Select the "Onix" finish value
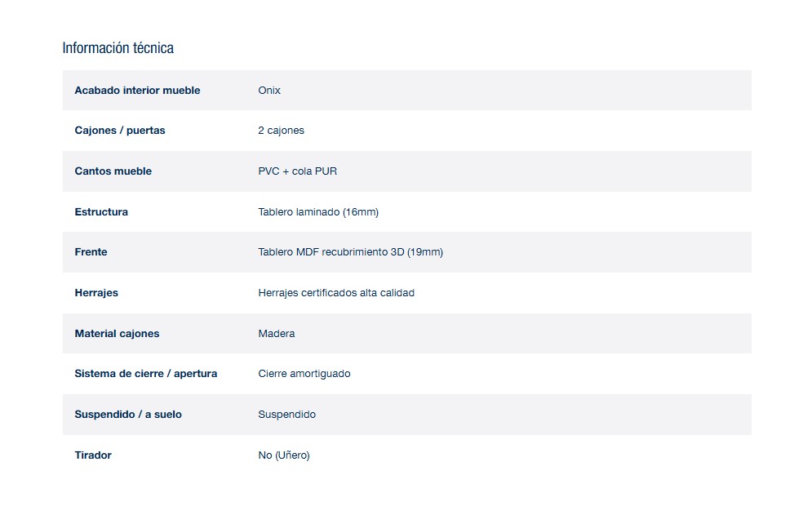The image size is (812, 515). [269, 91]
